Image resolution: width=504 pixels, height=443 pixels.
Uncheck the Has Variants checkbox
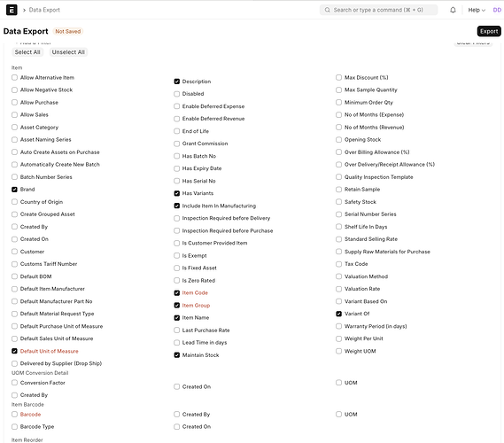pos(177,193)
